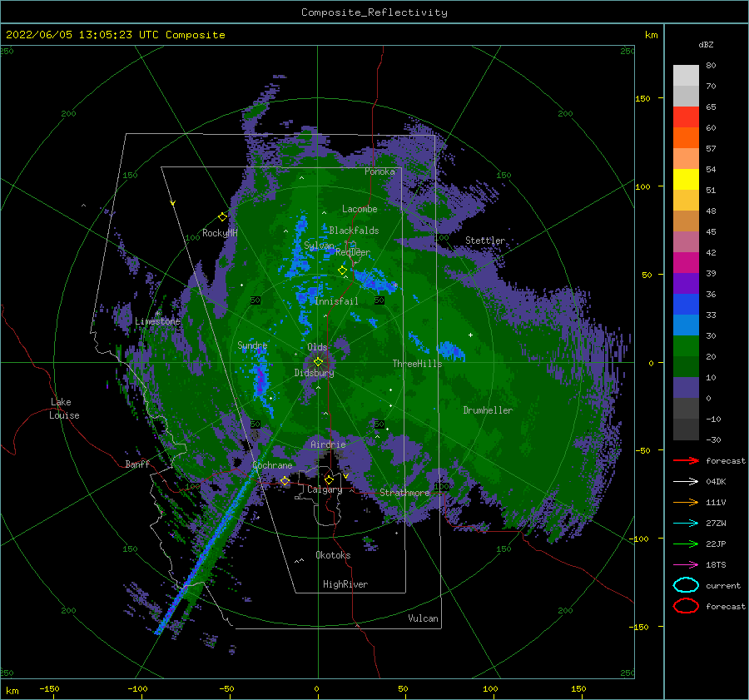Click the bright yellow 54-51 dBZ swatch

click(686, 180)
